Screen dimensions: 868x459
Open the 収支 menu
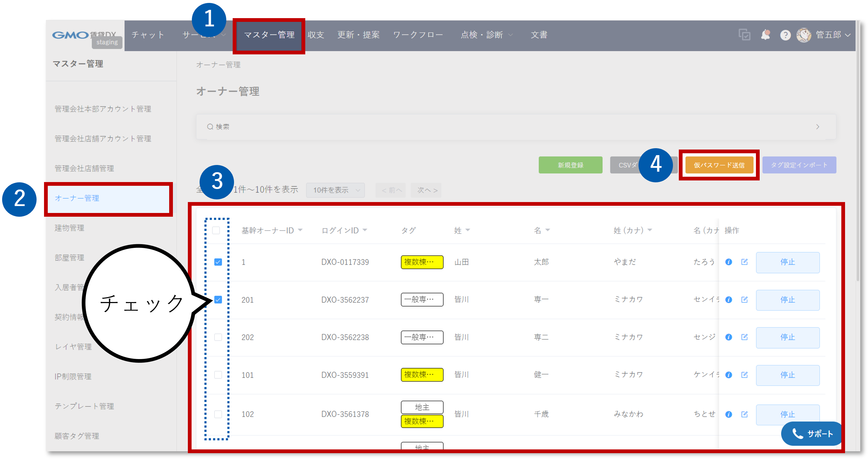316,35
